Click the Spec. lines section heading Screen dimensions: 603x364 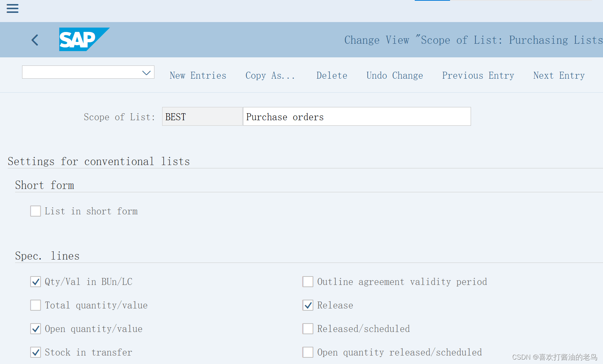[47, 256]
